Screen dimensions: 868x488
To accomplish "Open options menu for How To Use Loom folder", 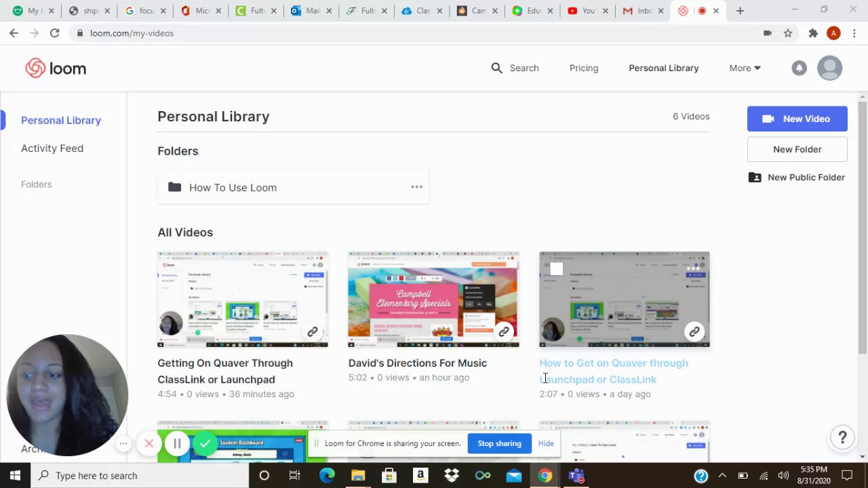I will pos(416,187).
